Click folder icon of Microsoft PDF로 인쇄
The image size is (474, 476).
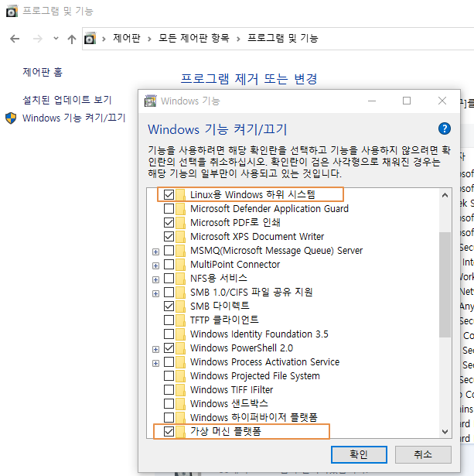click(180, 222)
